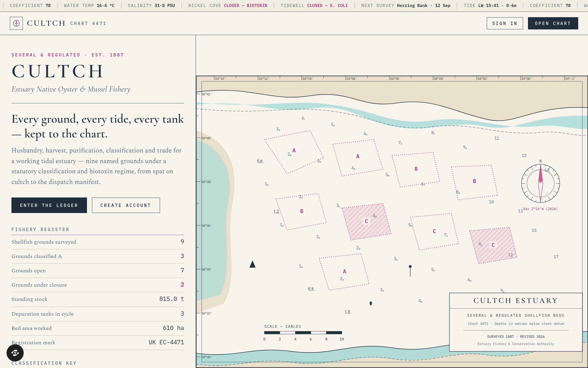Click the CLASSIFICATION KEY heading
Screen dimensions: 588x368
coord(44,363)
